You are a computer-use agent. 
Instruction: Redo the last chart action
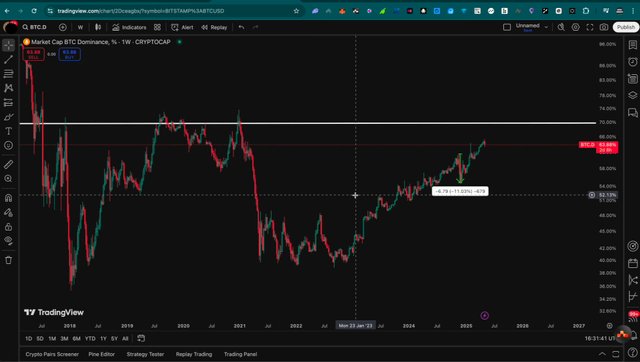[x=256, y=27]
